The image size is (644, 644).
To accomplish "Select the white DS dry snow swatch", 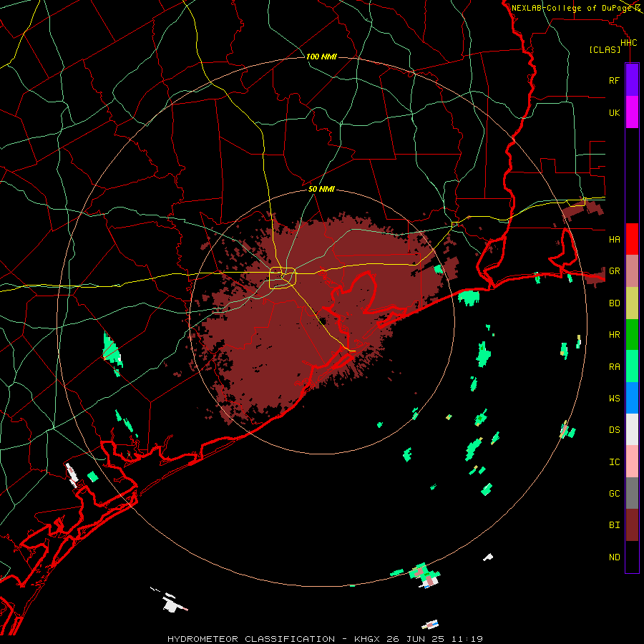I will click(x=632, y=429).
